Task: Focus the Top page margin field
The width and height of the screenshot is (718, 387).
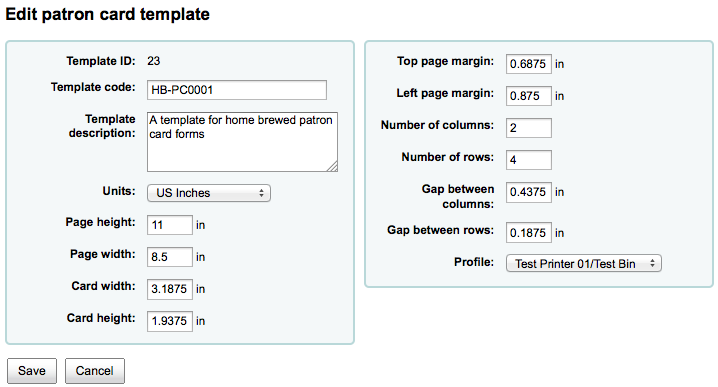Action: (x=528, y=64)
